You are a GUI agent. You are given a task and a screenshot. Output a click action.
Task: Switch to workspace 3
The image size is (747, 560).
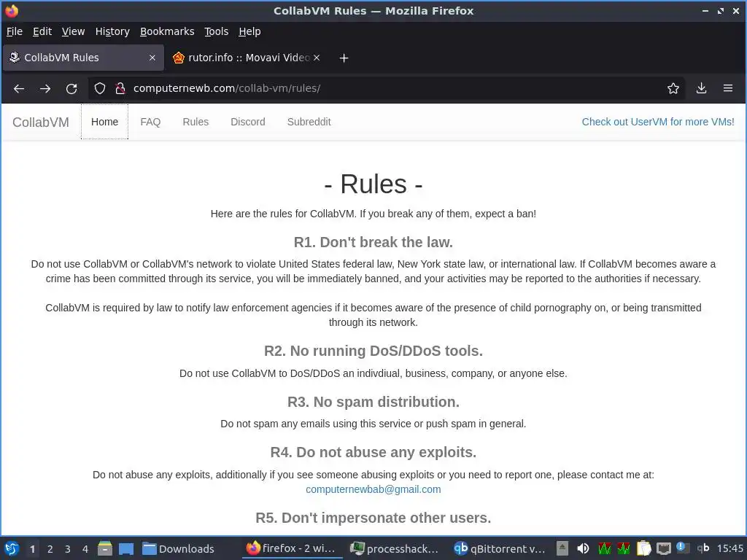pos(68,549)
